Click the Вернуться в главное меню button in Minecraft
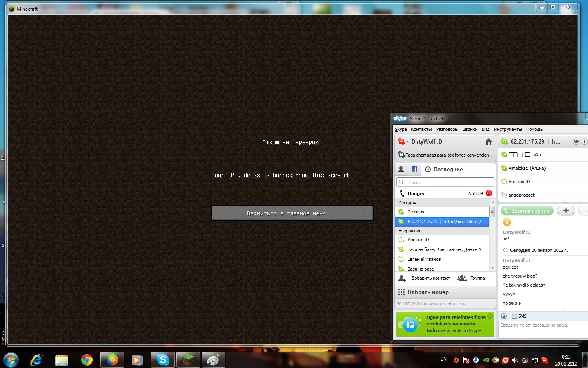588x368 pixels. pyautogui.click(x=292, y=213)
